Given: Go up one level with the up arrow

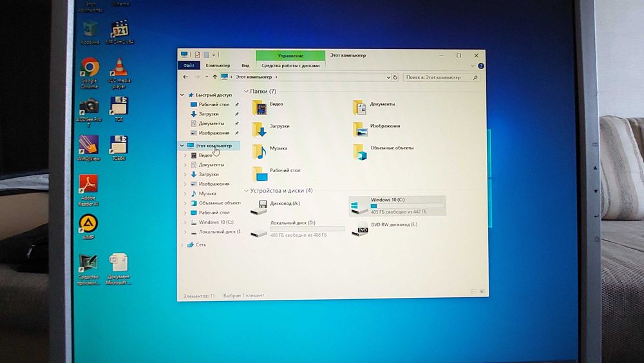Looking at the screenshot, I should point(215,77).
